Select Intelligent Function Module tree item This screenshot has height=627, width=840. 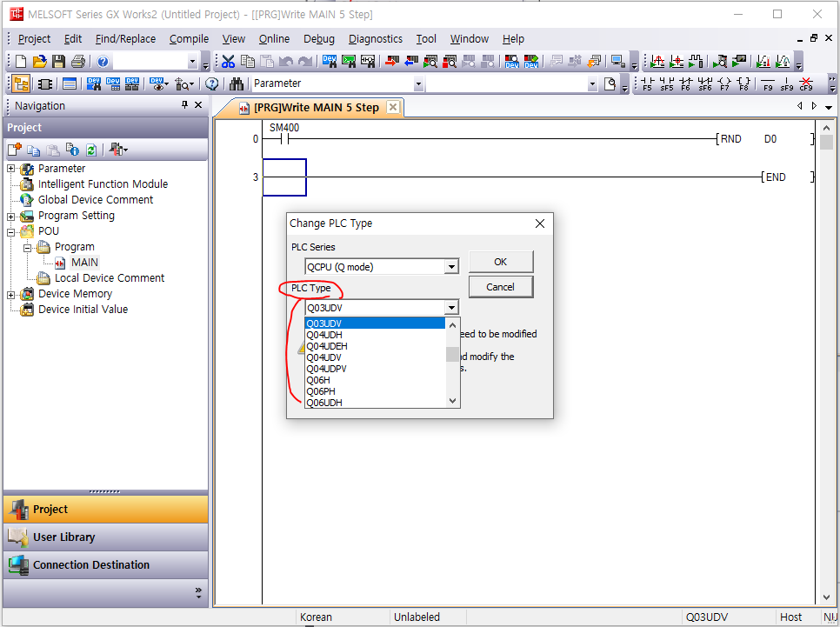point(103,184)
